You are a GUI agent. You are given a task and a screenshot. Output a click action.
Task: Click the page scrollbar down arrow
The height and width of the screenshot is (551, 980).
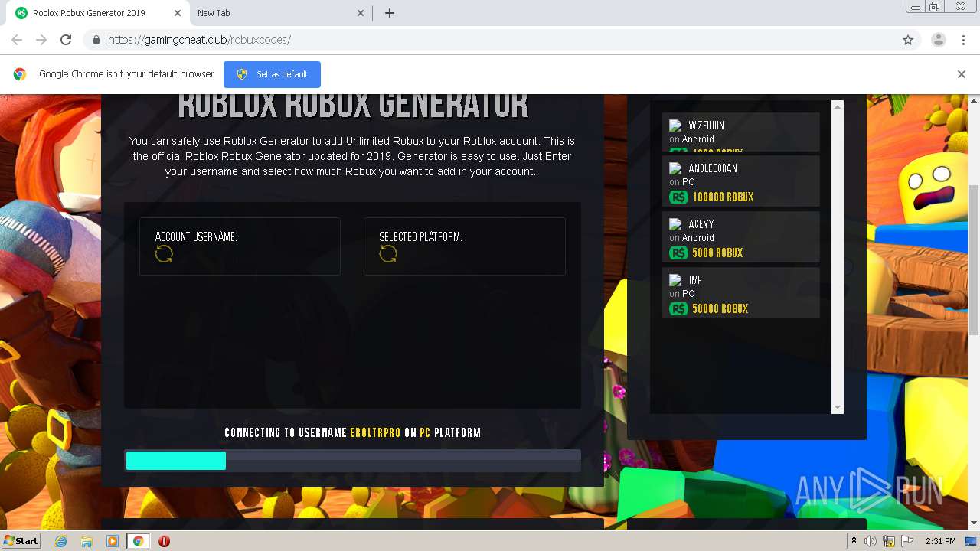coord(974,523)
